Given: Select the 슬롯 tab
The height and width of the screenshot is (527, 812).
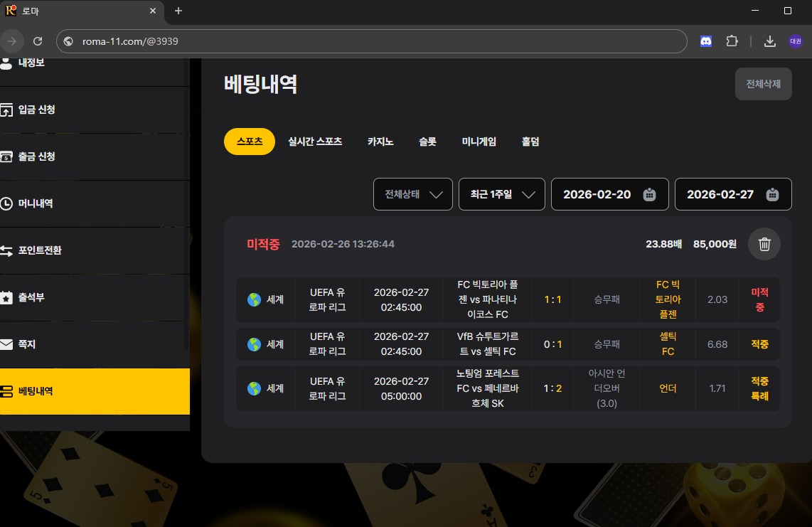Looking at the screenshot, I should [427, 142].
